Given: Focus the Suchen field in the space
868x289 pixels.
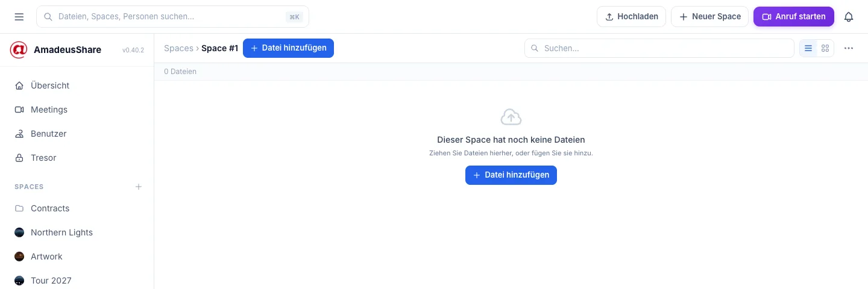Looking at the screenshot, I should (659, 48).
